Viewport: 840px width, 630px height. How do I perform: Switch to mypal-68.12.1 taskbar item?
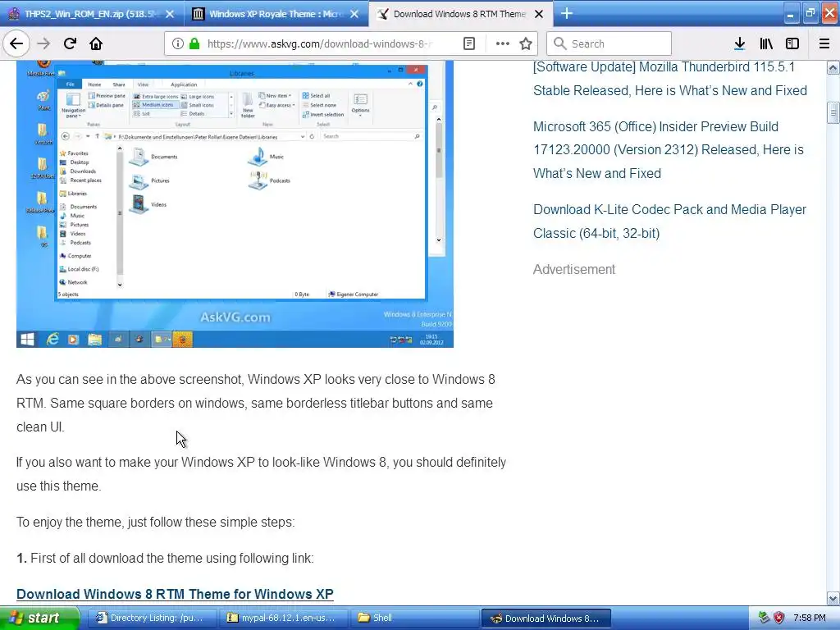coord(283,618)
